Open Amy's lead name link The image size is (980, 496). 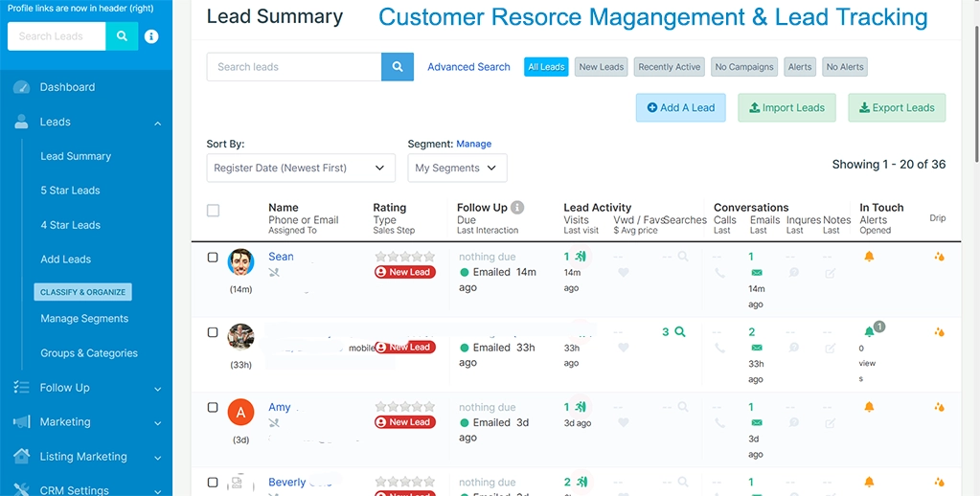pyautogui.click(x=280, y=407)
